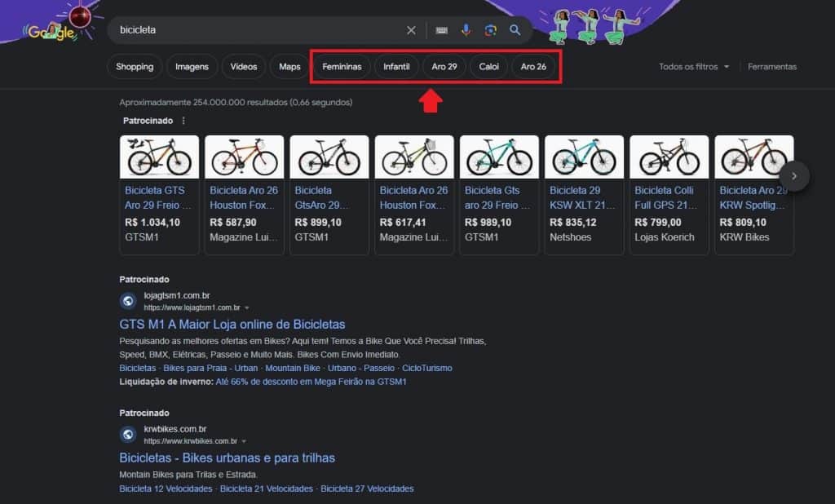Open Bicicleta GtsAro 29 R$ 899,10 image

329,157
